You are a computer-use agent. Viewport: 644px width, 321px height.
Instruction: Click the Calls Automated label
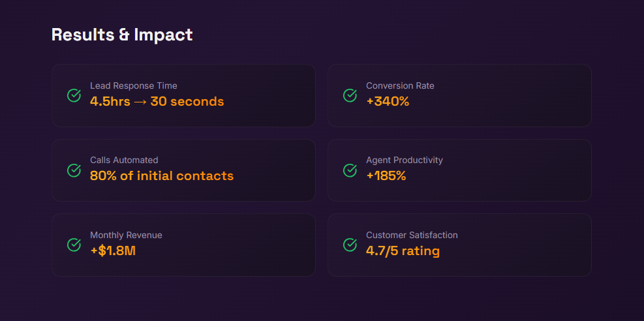pos(124,160)
